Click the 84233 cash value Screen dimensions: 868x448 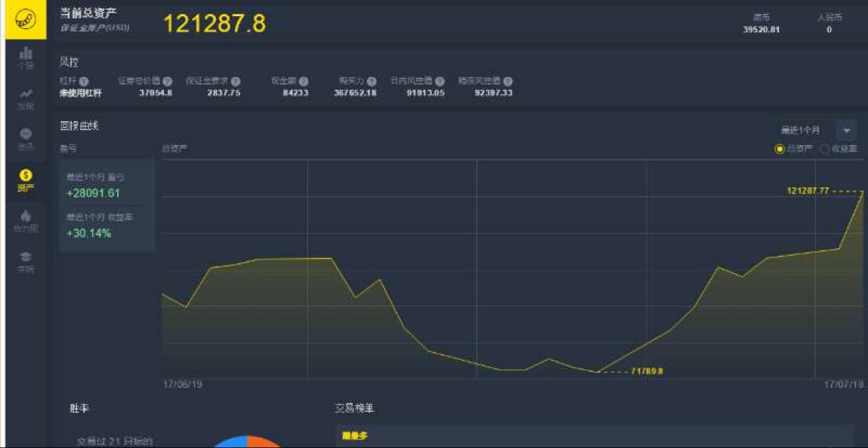296,93
